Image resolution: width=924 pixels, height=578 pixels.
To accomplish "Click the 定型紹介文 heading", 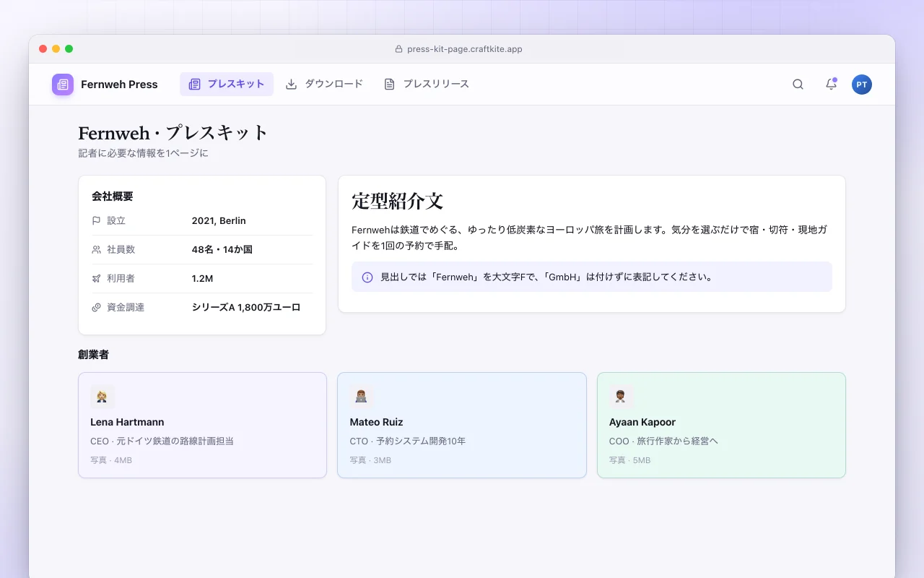I will pos(398,201).
